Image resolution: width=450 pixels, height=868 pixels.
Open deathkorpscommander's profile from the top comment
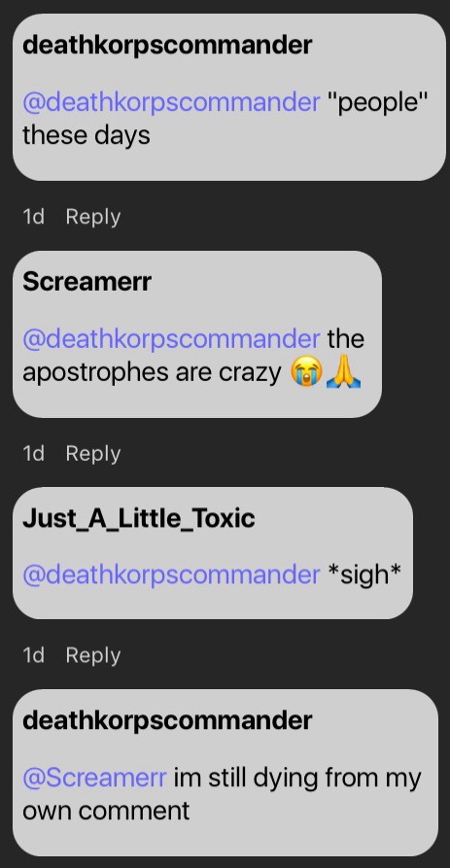(167, 46)
